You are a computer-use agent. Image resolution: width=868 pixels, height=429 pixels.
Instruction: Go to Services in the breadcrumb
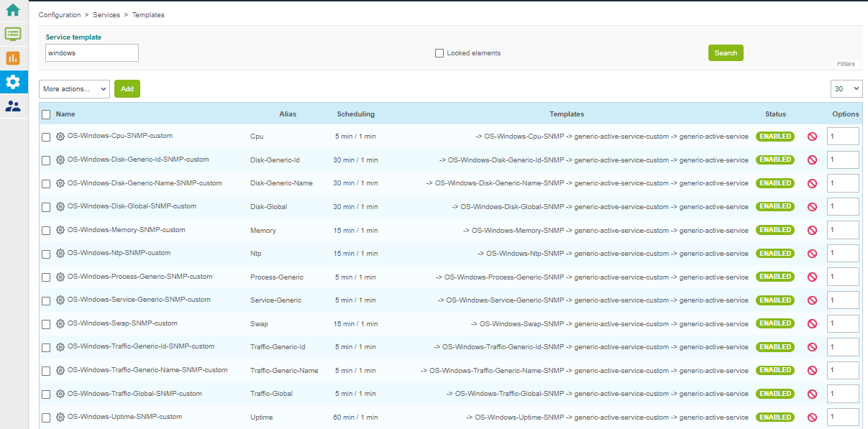[106, 15]
